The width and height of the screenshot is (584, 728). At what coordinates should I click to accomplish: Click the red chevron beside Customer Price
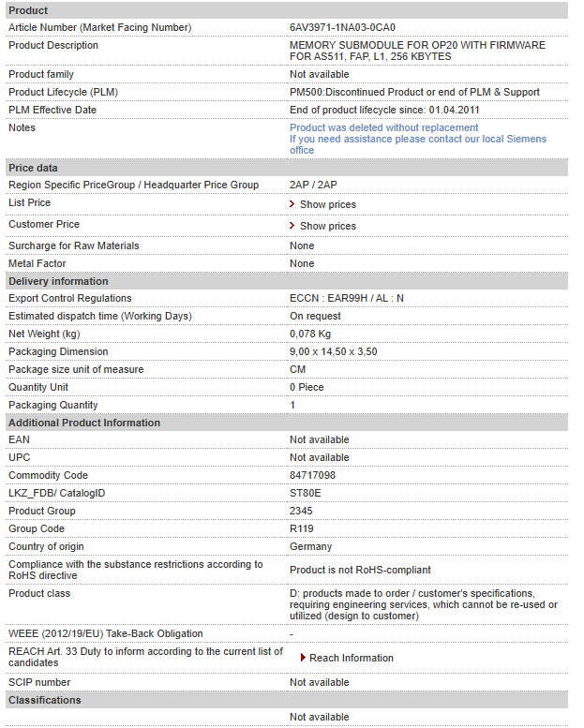(292, 226)
